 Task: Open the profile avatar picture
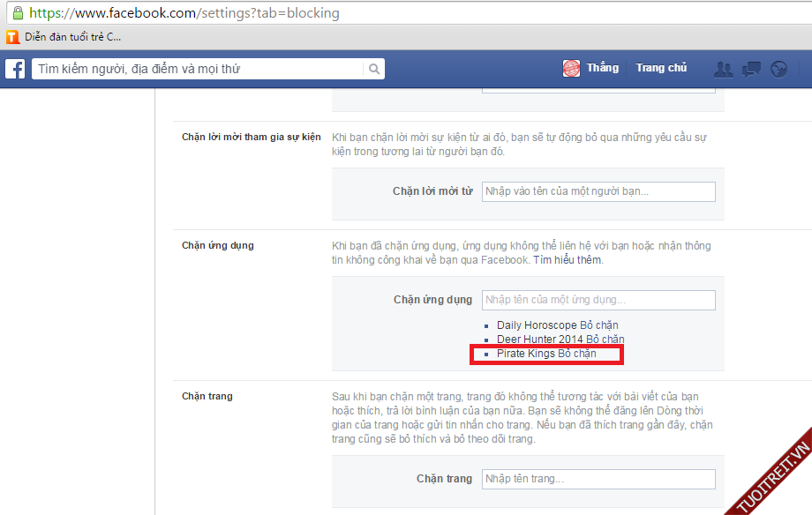[572, 69]
